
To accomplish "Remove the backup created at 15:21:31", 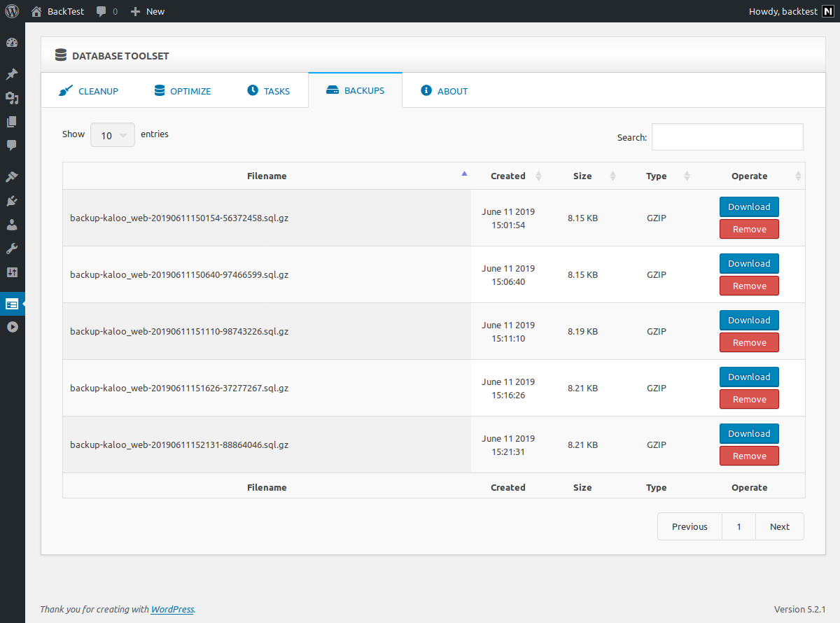I will pos(749,456).
